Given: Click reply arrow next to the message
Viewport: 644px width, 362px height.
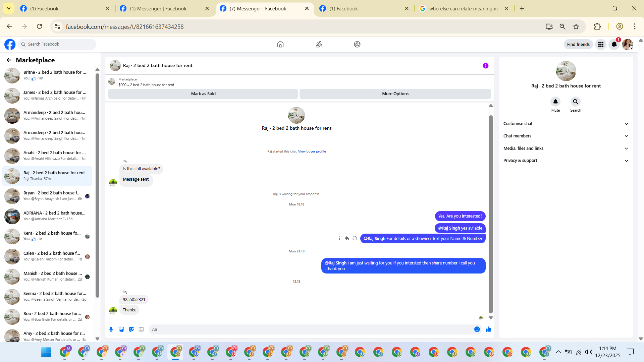Looking at the screenshot, I should [x=347, y=238].
